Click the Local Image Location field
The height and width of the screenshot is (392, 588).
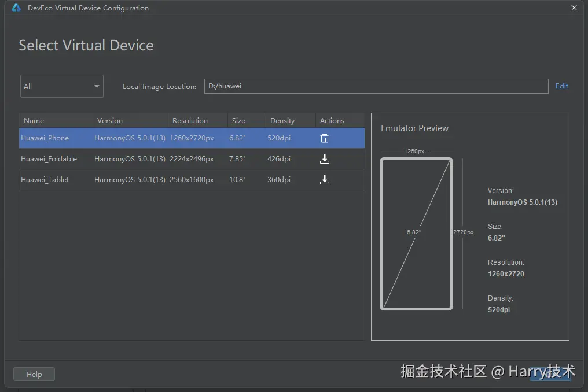click(x=376, y=86)
